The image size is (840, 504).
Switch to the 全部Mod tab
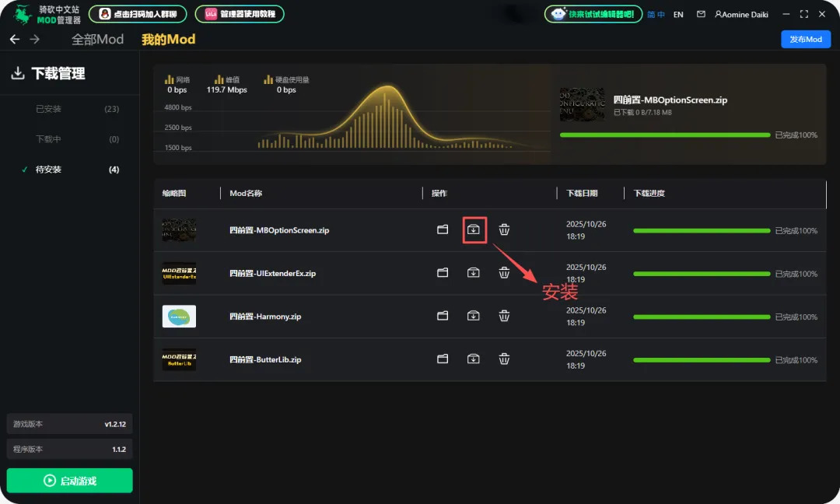click(98, 40)
